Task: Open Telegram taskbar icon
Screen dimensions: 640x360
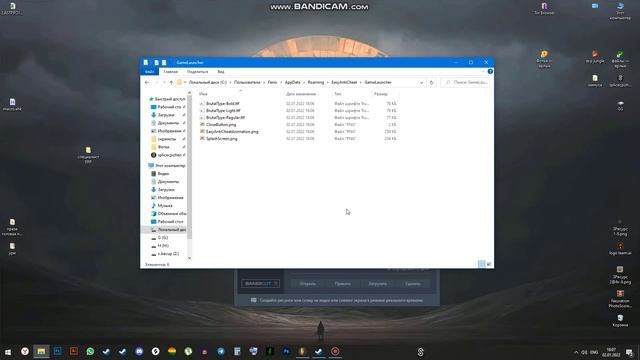Action: [x=221, y=351]
